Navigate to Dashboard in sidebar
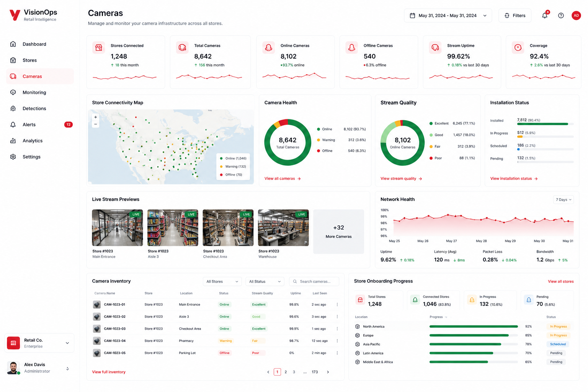Image resolution: width=588 pixels, height=392 pixels. point(40,44)
